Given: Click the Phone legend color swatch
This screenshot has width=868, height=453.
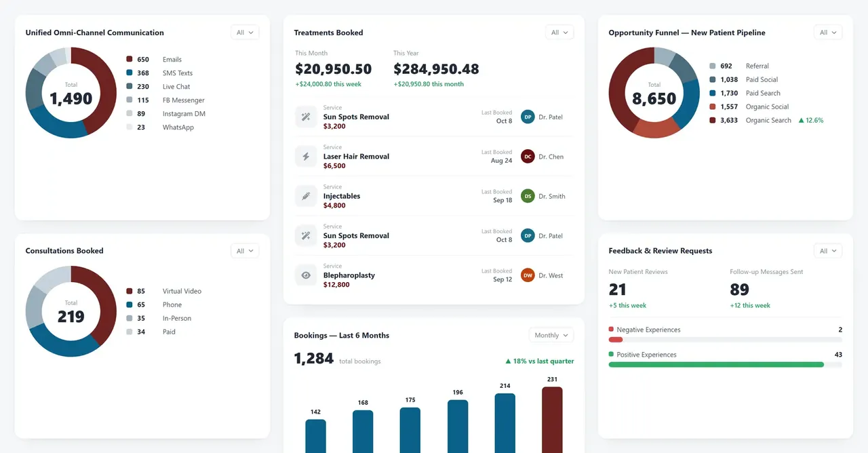Looking at the screenshot, I should 130,304.
